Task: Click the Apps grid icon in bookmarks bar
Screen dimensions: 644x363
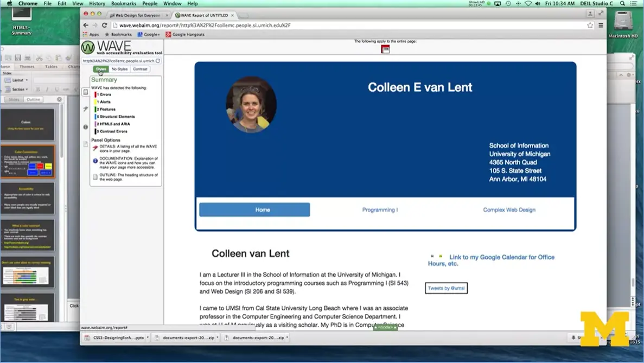Action: (x=85, y=34)
